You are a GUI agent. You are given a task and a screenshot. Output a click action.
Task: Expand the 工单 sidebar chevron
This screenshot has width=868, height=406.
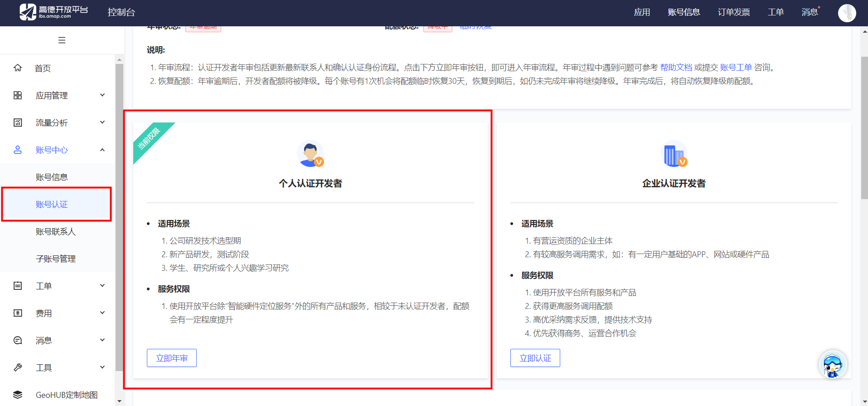tap(102, 285)
